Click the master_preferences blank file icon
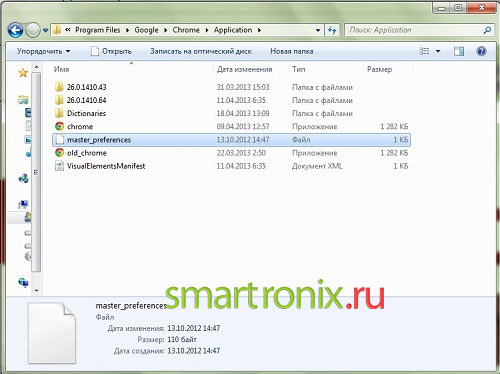Viewport: 500px width, 374px height. (x=59, y=140)
